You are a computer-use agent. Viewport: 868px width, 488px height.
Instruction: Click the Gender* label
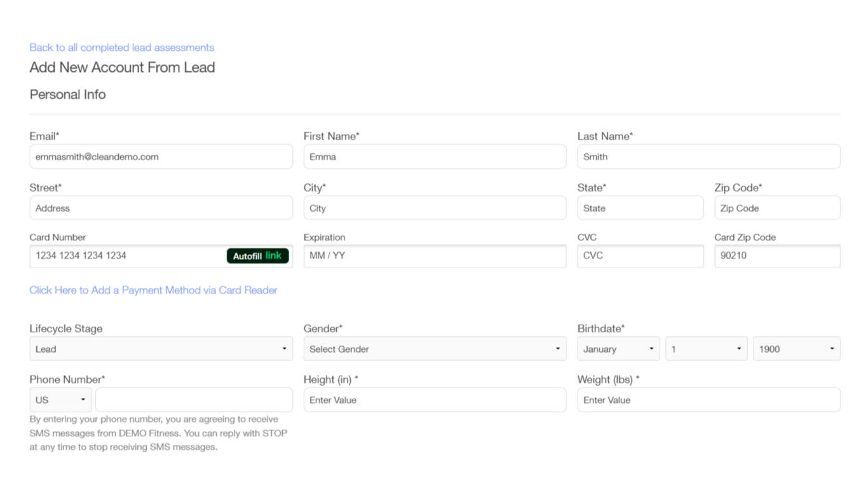click(323, 329)
